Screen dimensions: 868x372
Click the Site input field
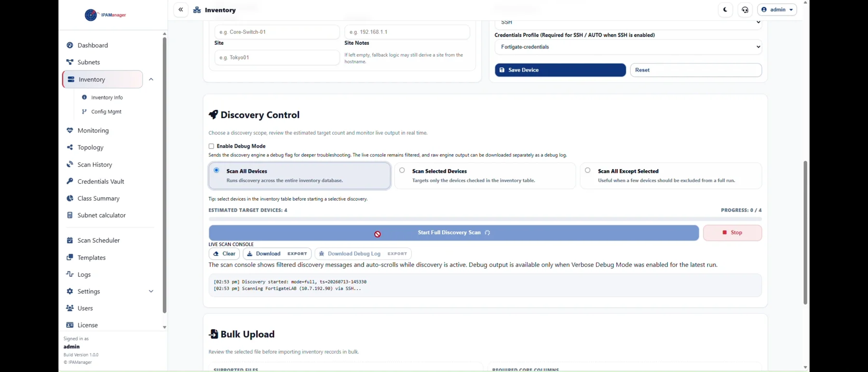pyautogui.click(x=277, y=57)
